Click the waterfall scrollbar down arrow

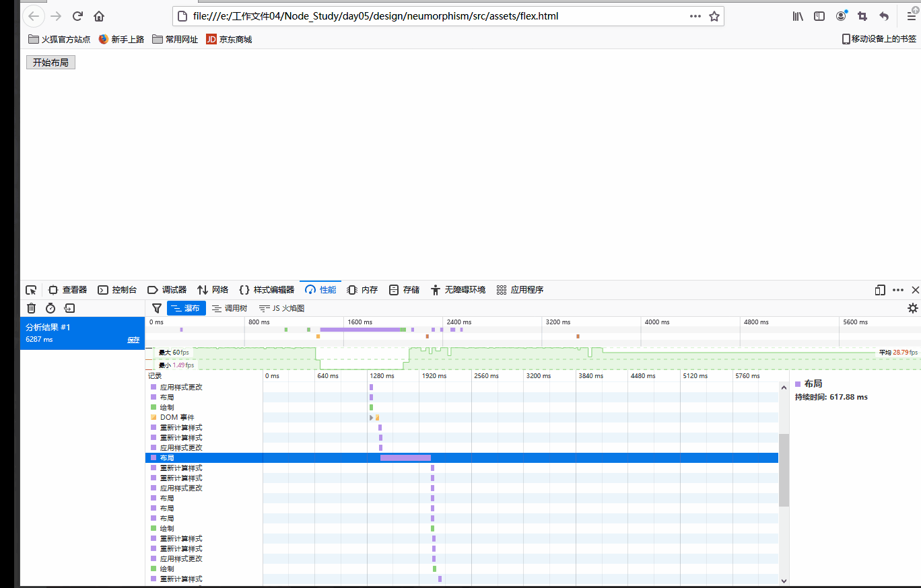(x=784, y=580)
